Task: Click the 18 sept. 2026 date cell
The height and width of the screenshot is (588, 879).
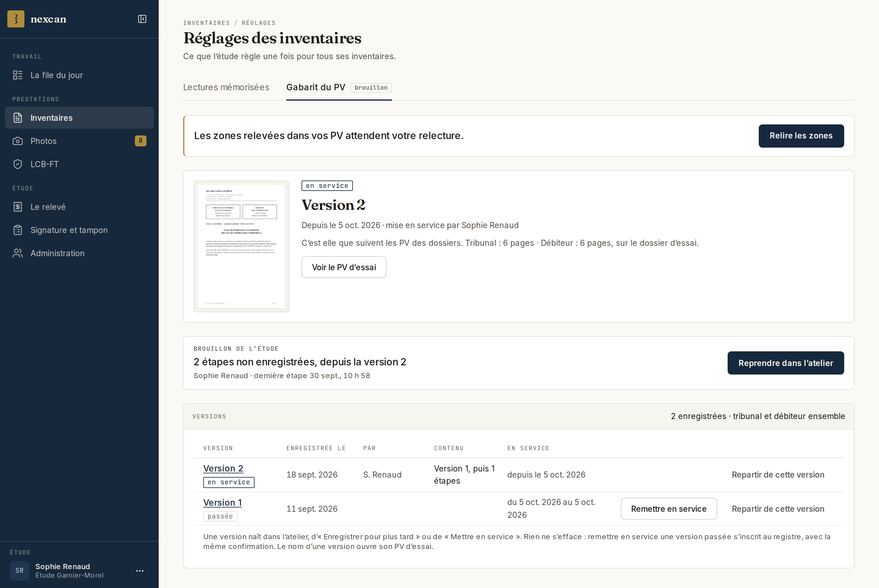Action: click(x=312, y=475)
